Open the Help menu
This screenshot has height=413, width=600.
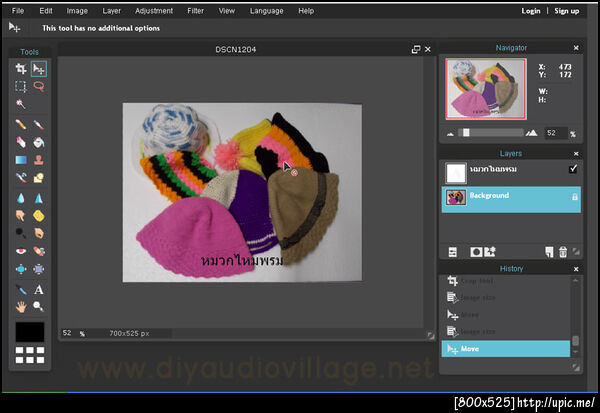point(306,11)
